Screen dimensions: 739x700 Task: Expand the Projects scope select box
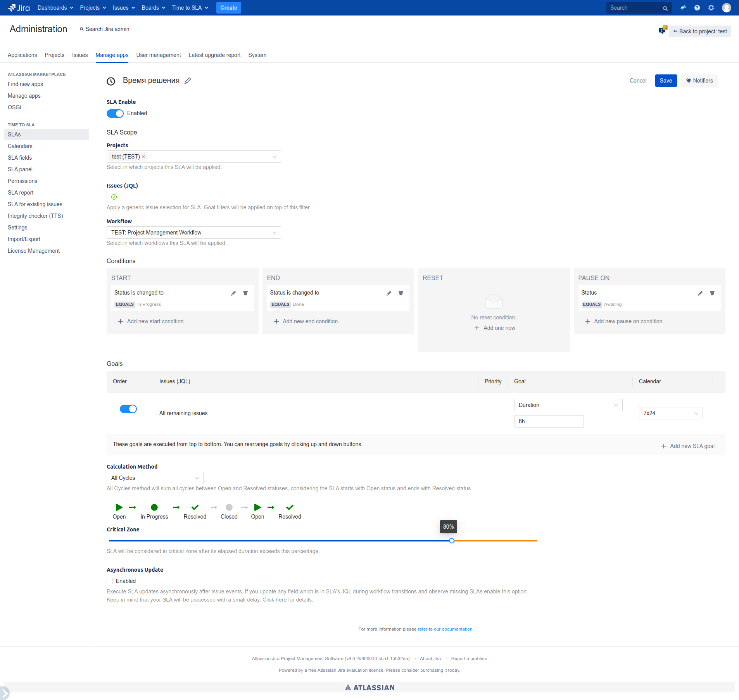[x=194, y=157]
